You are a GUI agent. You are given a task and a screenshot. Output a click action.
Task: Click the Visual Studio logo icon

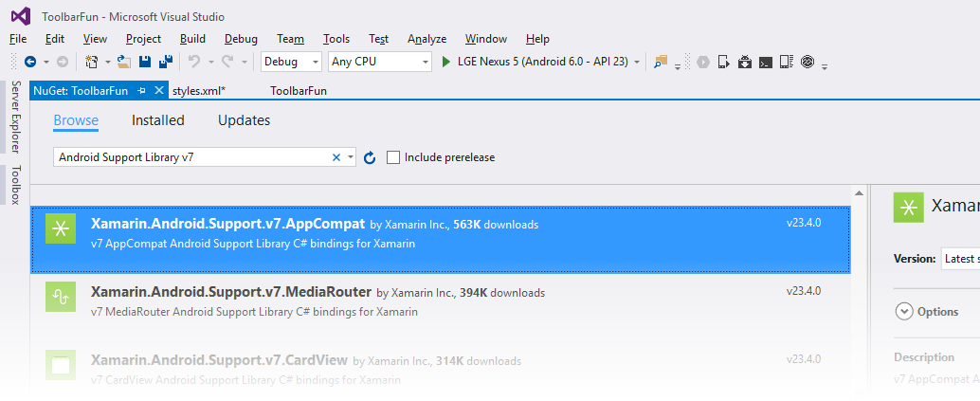(x=20, y=15)
